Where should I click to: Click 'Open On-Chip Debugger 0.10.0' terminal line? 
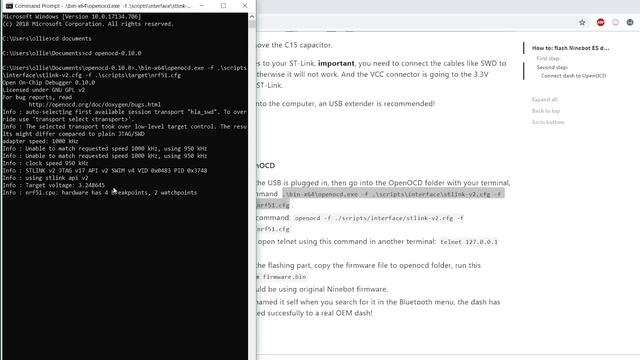[49, 82]
